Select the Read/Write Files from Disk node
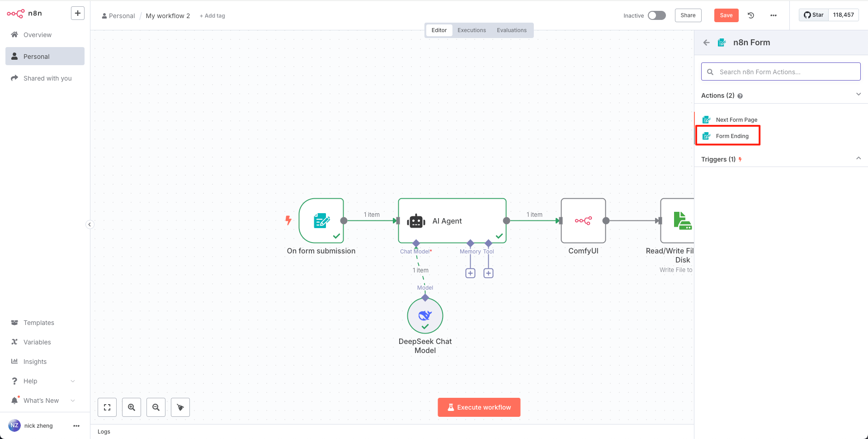868x439 pixels. (x=677, y=221)
